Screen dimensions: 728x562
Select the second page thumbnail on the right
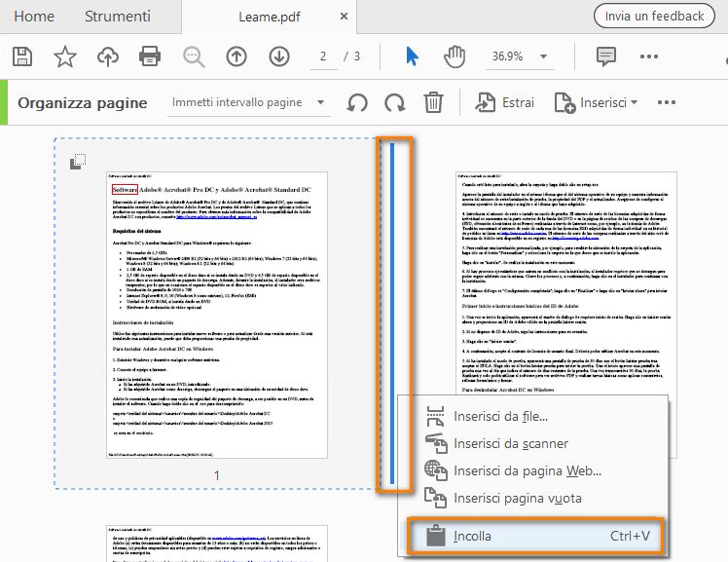[x=566, y=283]
